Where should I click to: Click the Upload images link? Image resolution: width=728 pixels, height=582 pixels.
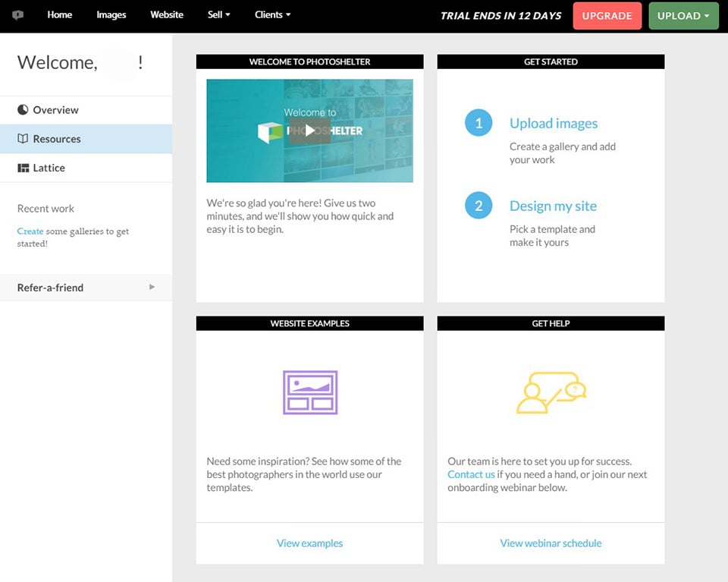coord(554,123)
